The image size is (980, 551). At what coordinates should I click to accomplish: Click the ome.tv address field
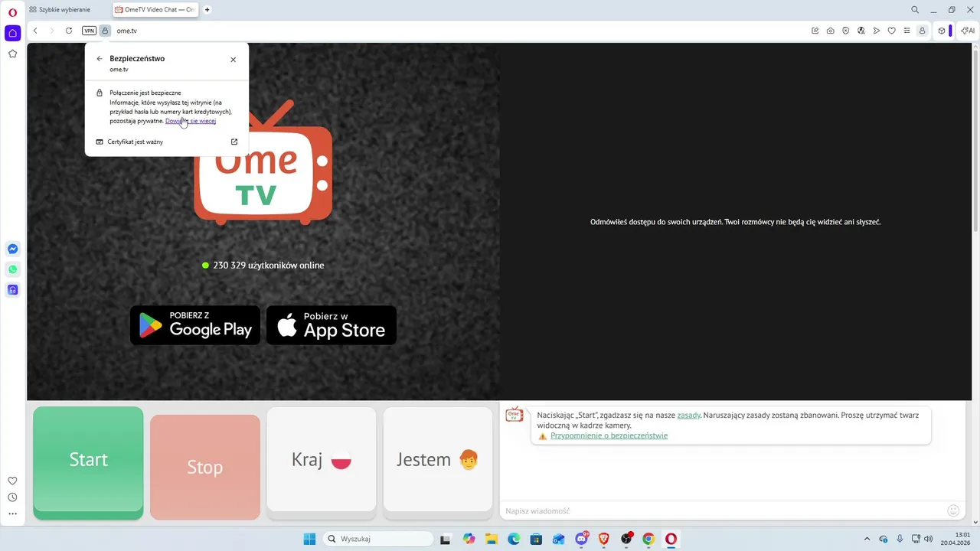click(x=459, y=31)
